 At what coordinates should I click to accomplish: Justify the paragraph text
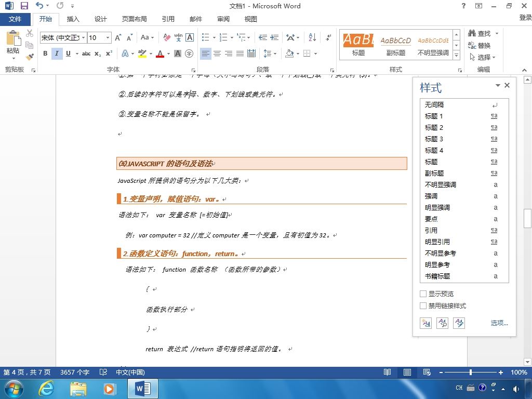(240, 54)
